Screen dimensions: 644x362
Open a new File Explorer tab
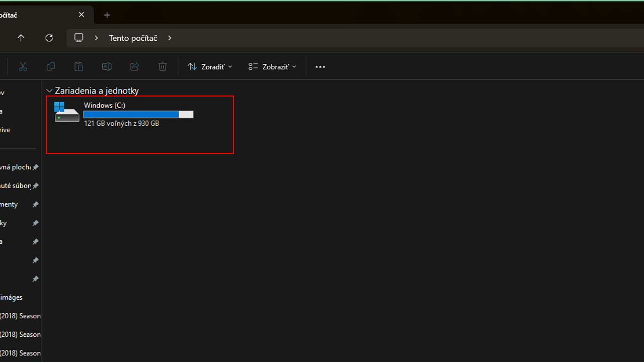click(x=107, y=15)
